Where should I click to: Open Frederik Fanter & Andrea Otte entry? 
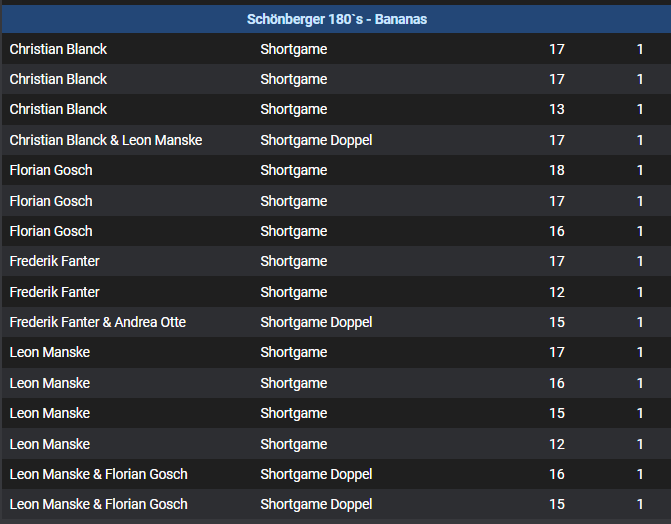click(x=98, y=322)
